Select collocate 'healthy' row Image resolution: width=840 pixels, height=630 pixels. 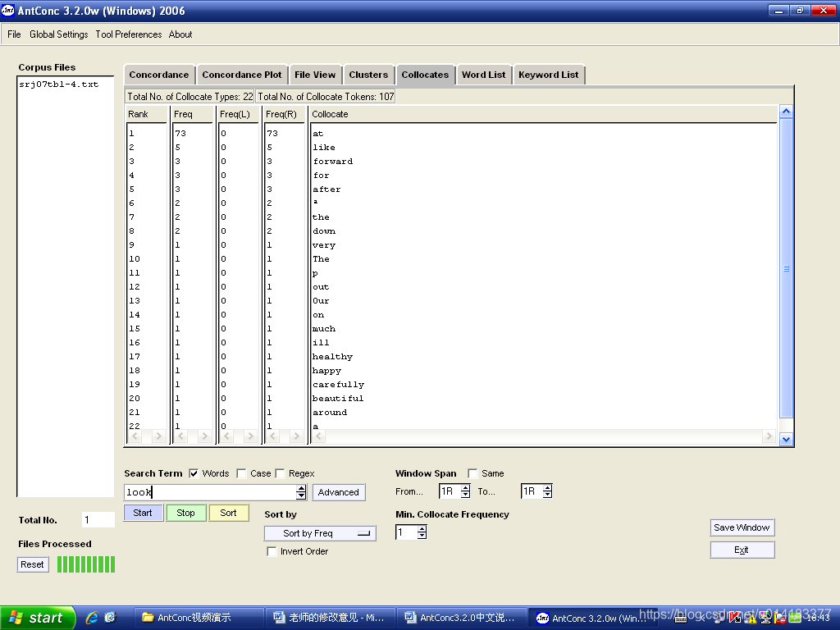click(333, 357)
